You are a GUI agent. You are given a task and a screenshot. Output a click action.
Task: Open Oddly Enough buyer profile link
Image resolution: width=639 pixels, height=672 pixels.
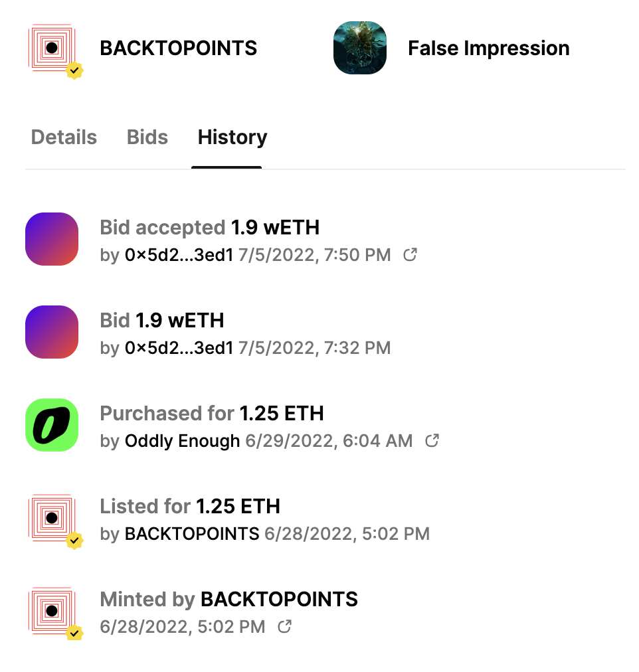pyautogui.click(x=182, y=441)
